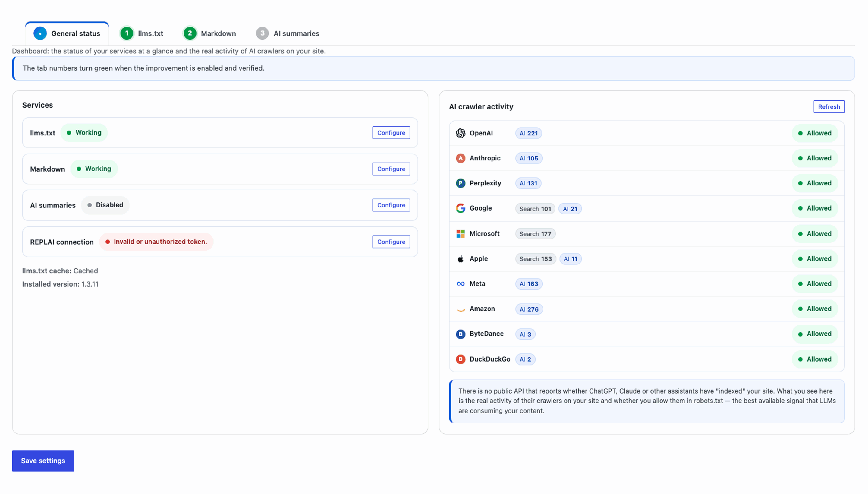Click the Allowed status in the OpenAI row

coord(815,133)
